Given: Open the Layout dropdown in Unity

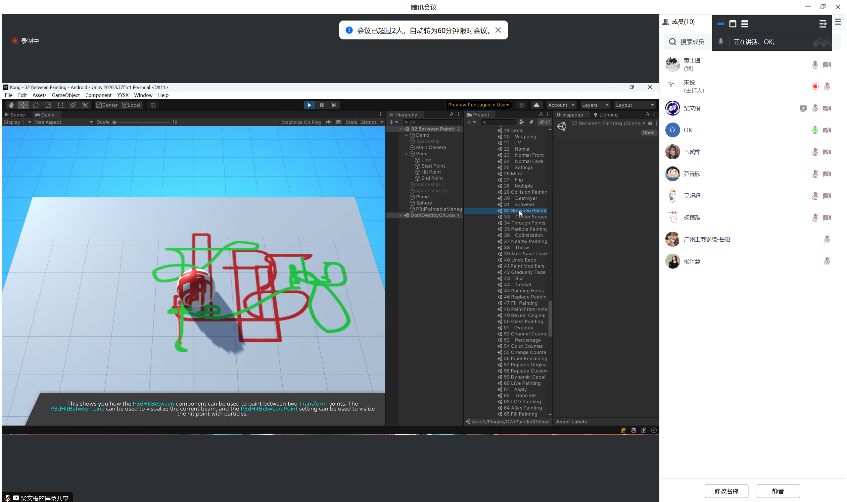Looking at the screenshot, I should click(629, 104).
